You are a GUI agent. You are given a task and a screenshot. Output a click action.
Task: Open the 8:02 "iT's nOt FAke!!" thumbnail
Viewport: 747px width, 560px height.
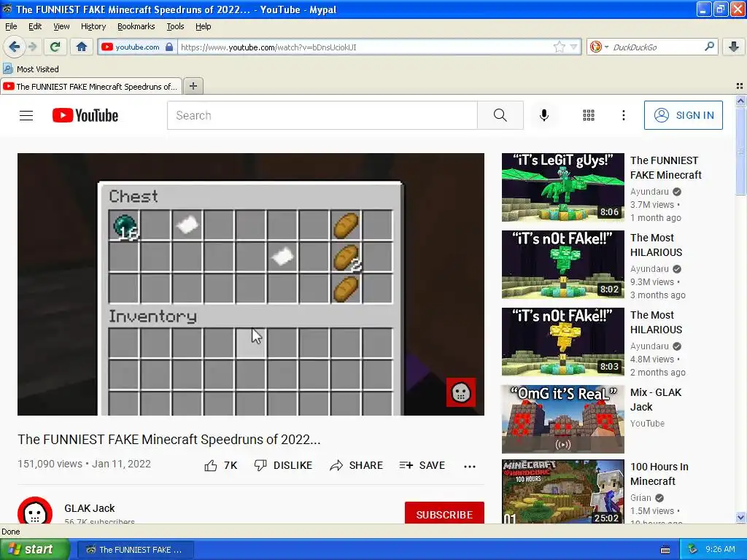562,264
